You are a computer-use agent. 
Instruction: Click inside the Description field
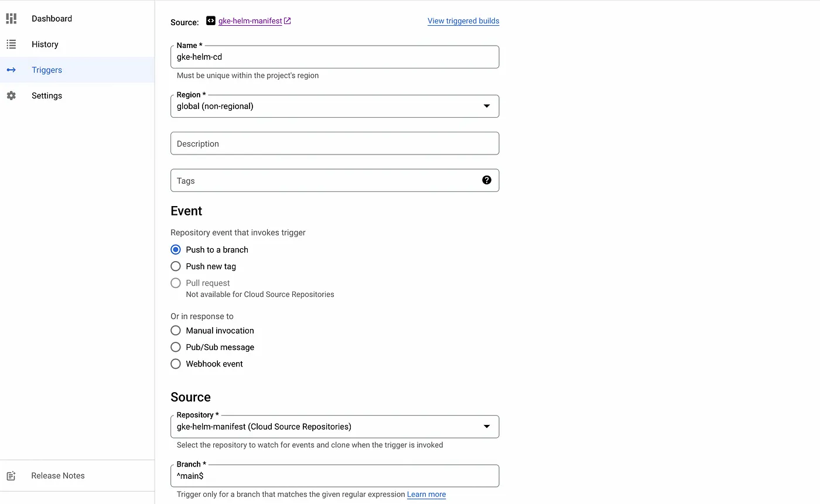point(334,143)
